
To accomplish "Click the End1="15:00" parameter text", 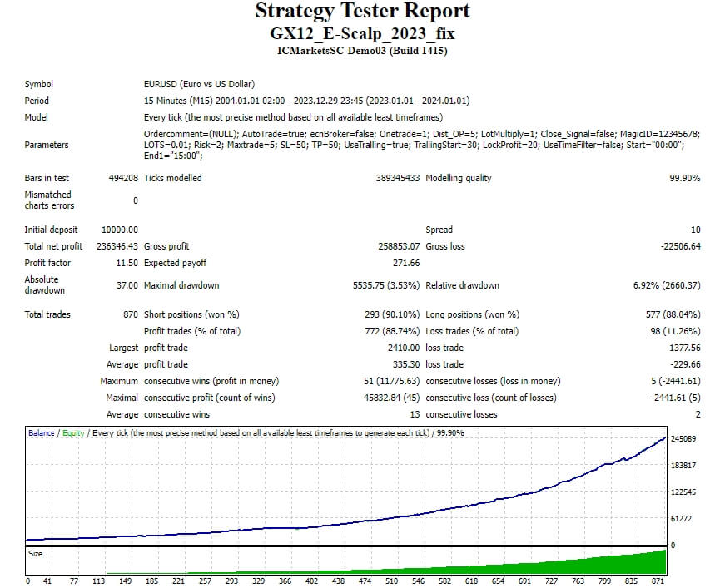I will pyautogui.click(x=173, y=156).
